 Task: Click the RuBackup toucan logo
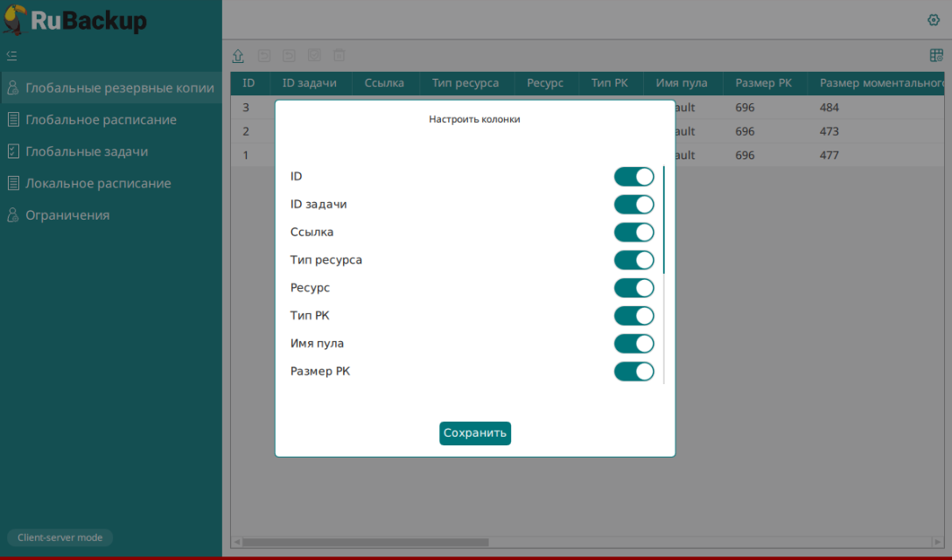16,19
